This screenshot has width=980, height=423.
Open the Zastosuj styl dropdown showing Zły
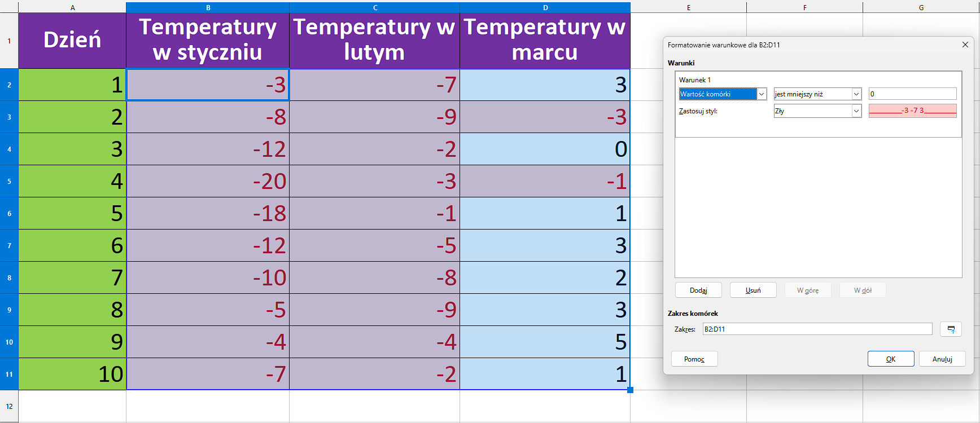(x=856, y=111)
